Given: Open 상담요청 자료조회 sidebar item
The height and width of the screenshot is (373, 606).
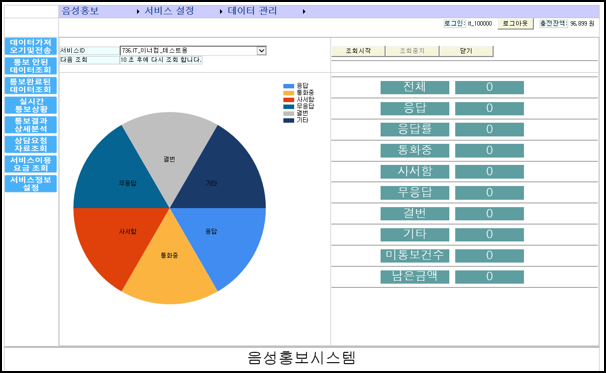Looking at the screenshot, I should point(31,144).
